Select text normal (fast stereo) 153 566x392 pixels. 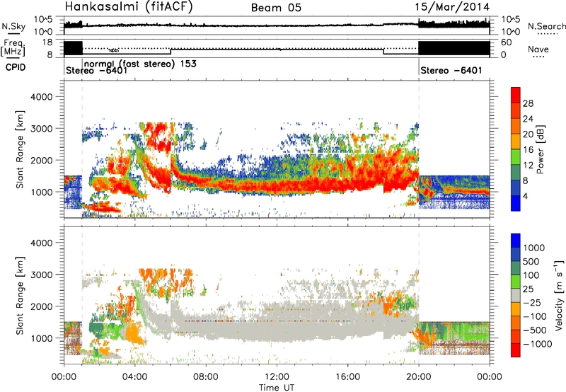point(140,64)
